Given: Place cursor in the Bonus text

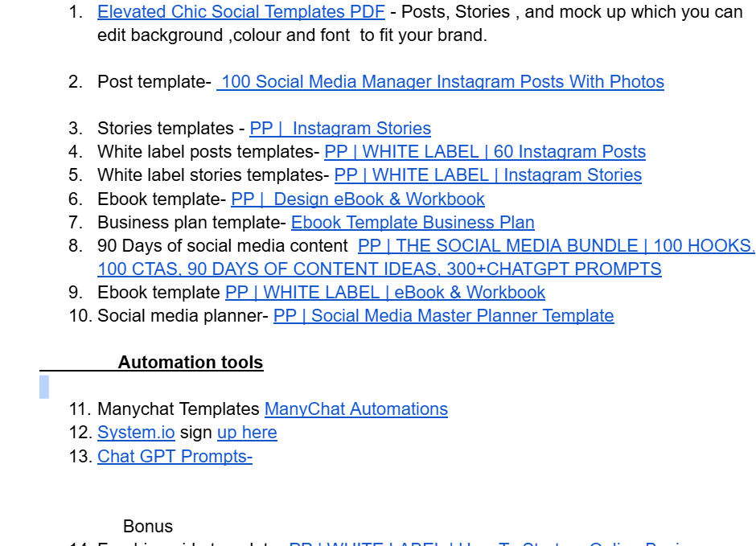Looking at the screenshot, I should coord(148,527).
